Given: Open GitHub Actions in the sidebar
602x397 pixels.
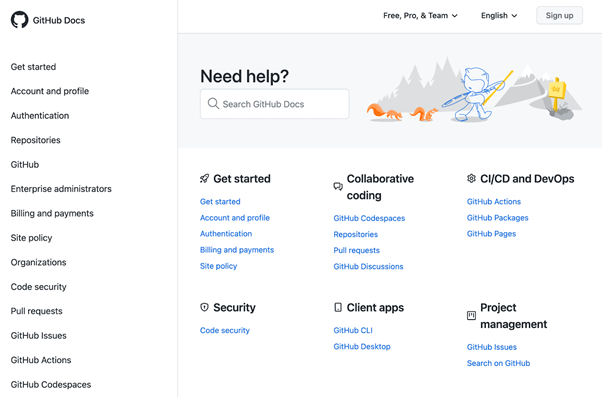Looking at the screenshot, I should (x=41, y=360).
